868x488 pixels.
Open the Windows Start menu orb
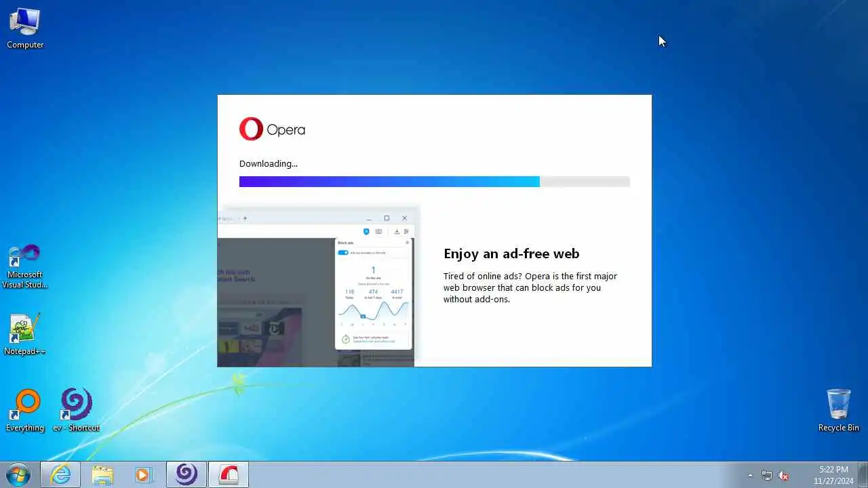[x=18, y=474]
